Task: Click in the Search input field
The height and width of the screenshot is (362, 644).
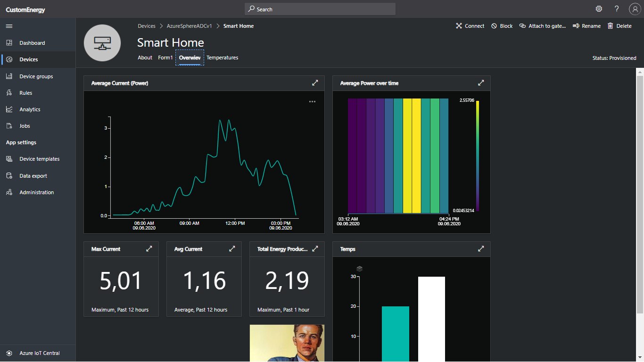Action: [x=321, y=9]
